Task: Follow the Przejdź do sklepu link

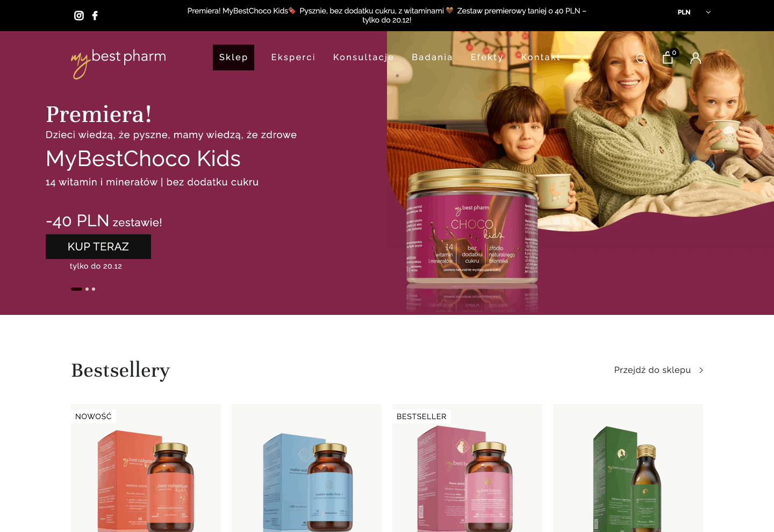Action: [x=653, y=370]
